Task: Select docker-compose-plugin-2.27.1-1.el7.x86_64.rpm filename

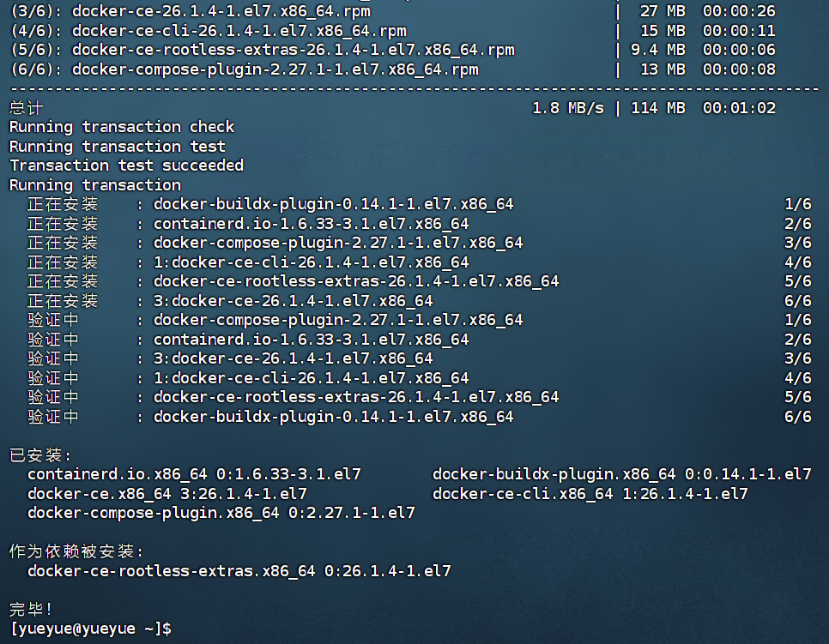Action: point(275,69)
